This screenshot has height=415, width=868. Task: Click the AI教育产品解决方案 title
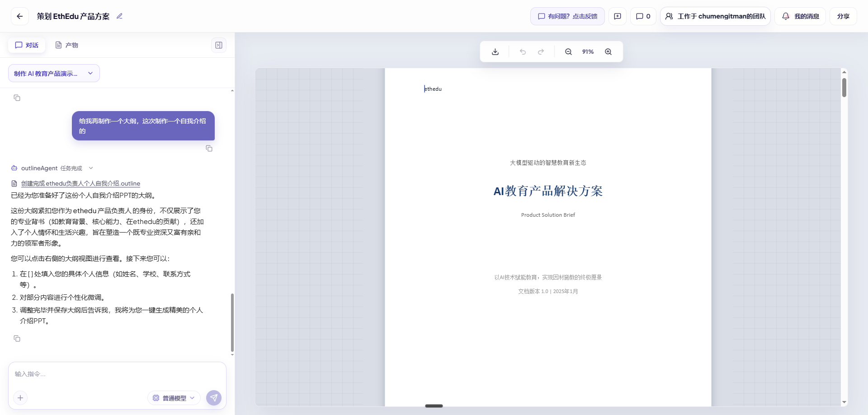tap(548, 191)
